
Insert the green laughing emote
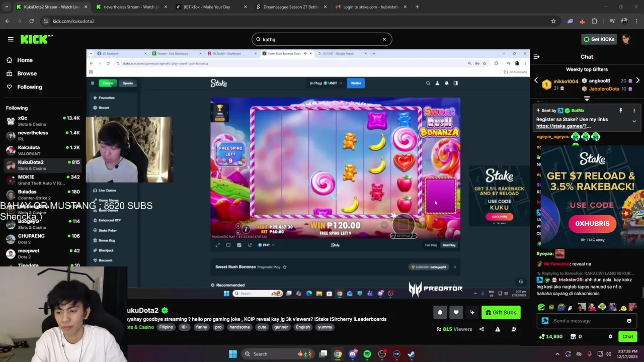541,307
